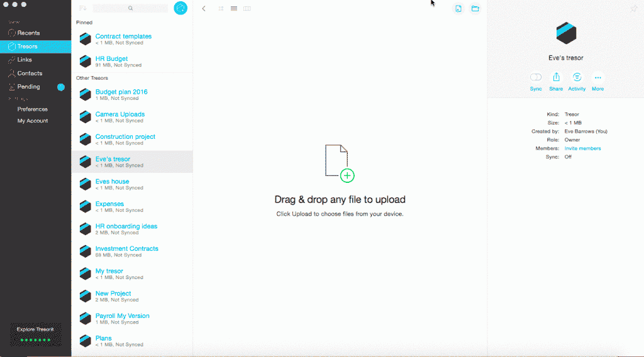Open New Project tresor
The width and height of the screenshot is (644, 357).
pos(132,296)
